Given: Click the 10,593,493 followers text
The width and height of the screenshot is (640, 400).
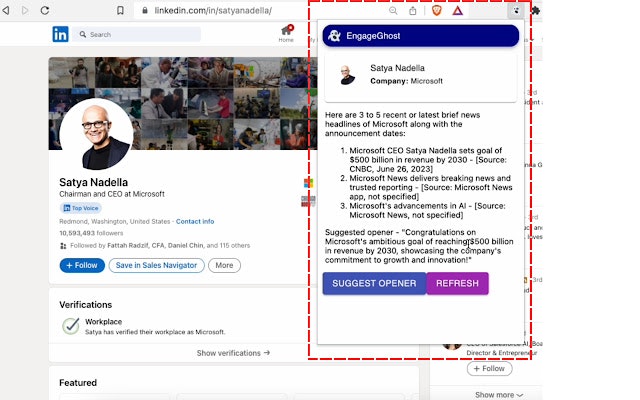Looking at the screenshot, I should click(x=91, y=233).
